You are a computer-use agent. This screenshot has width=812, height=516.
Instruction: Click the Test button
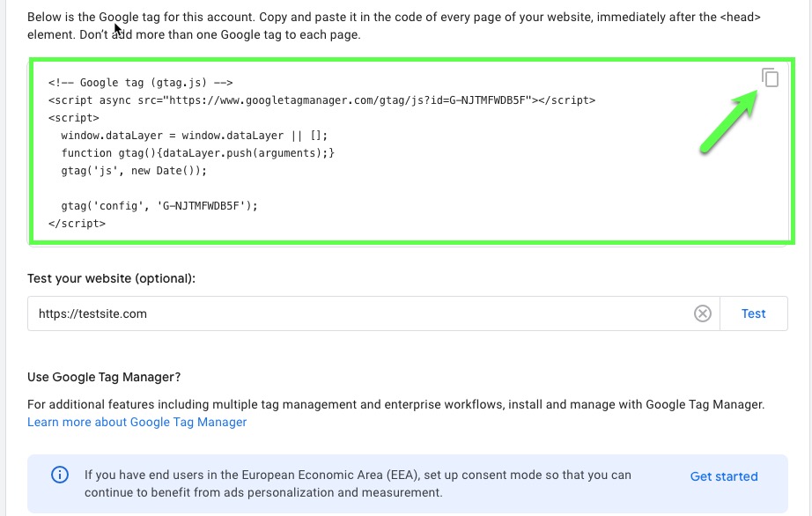coord(754,313)
